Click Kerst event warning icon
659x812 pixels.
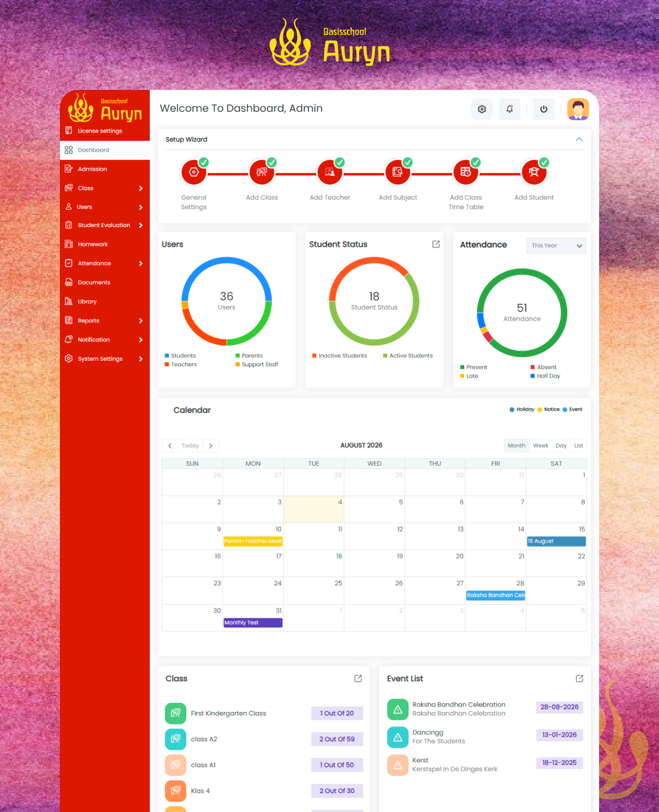pos(398,765)
